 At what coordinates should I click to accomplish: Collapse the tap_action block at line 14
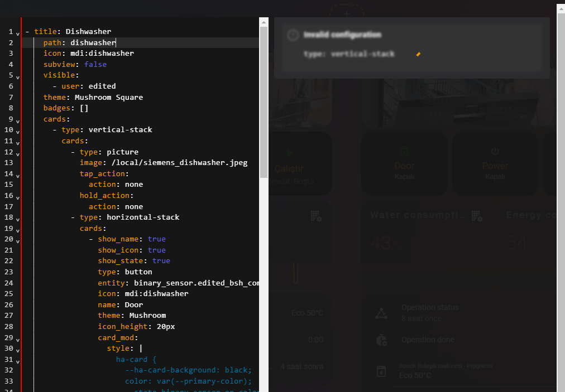click(x=18, y=176)
